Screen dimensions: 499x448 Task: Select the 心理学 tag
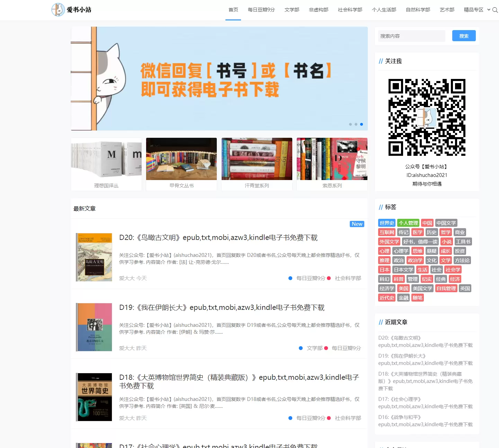[x=401, y=251]
